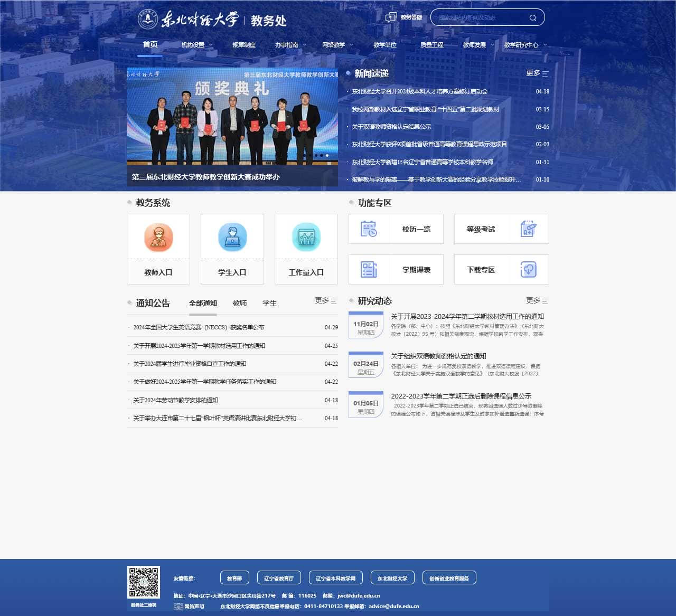676x616 pixels.
Task: Open the 质量工程 nav item
Action: click(x=431, y=45)
